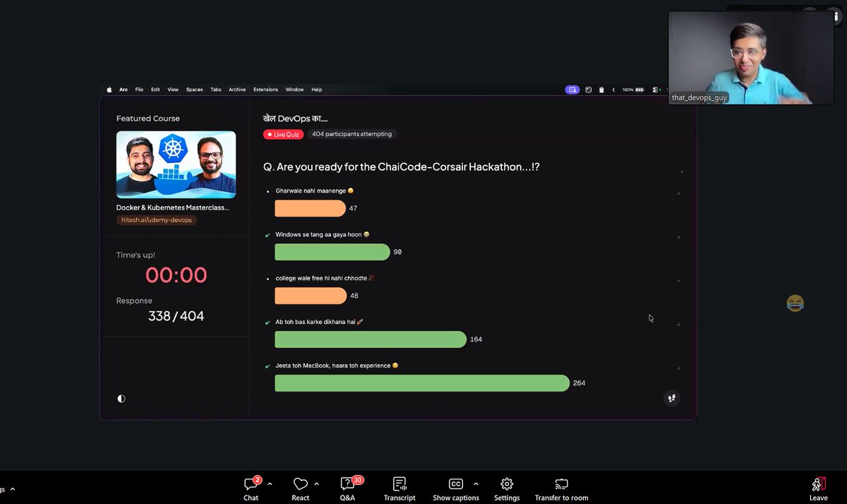Viewport: 847px width, 504px height.
Task: Click the 338 / 404 response count
Action: click(176, 316)
